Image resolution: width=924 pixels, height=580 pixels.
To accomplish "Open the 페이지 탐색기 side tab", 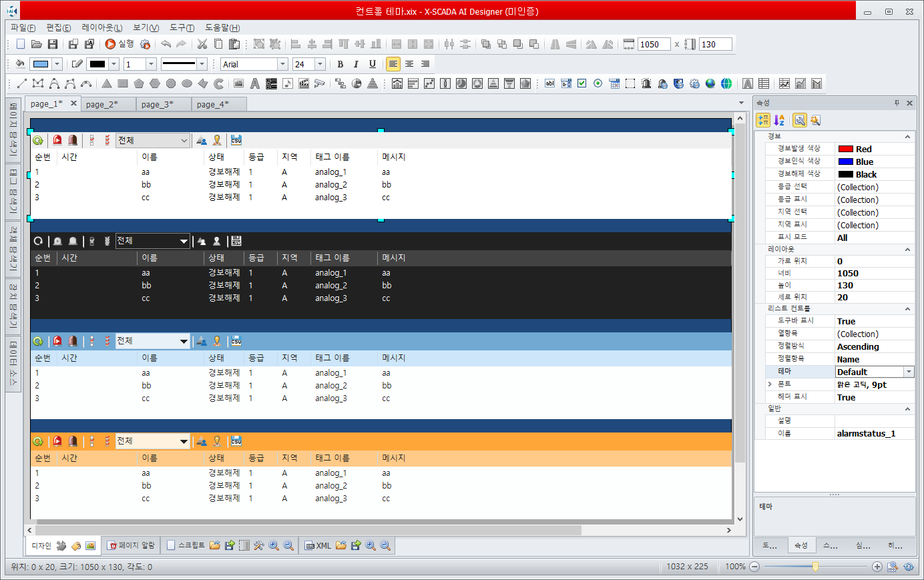I will click(x=13, y=130).
